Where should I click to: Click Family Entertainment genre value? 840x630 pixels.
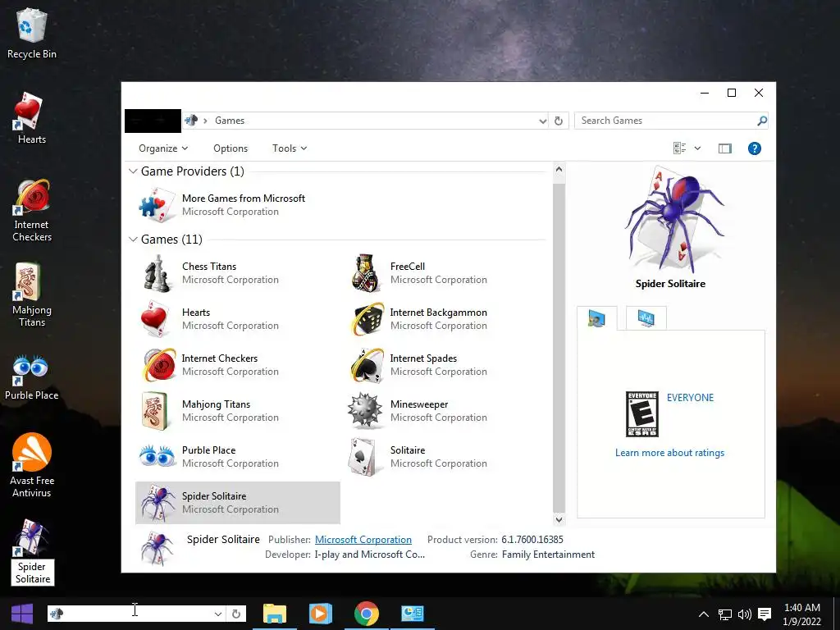[548, 555]
